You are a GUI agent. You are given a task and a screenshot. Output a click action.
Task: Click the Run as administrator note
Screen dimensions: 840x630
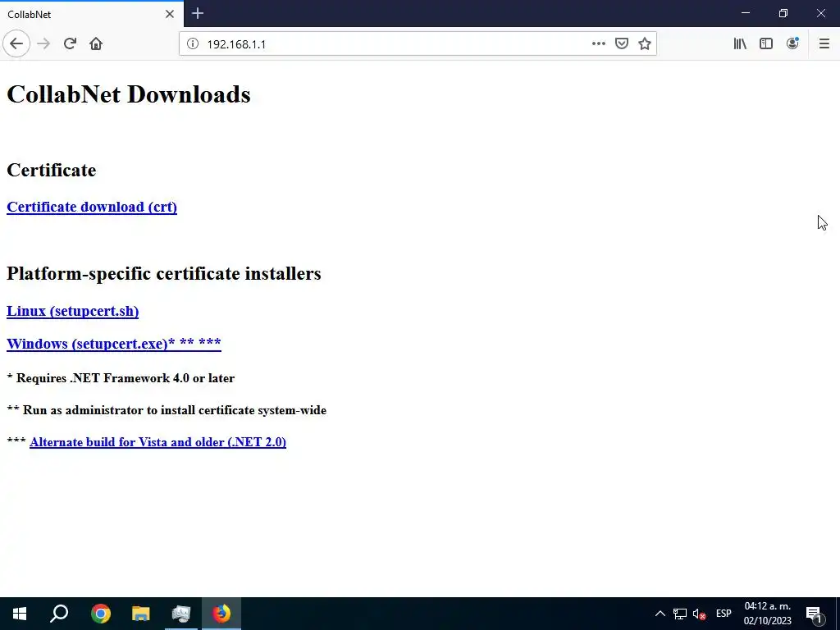pos(167,410)
